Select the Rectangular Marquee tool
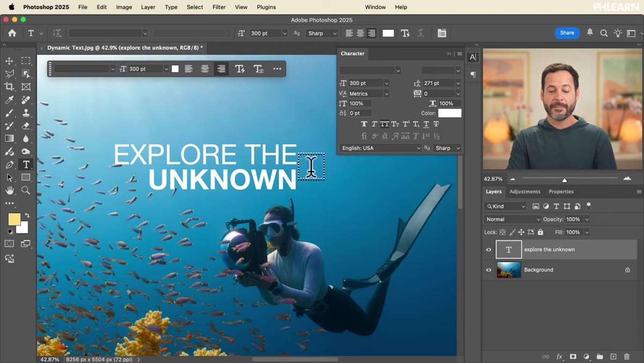644x363 pixels. (26, 61)
